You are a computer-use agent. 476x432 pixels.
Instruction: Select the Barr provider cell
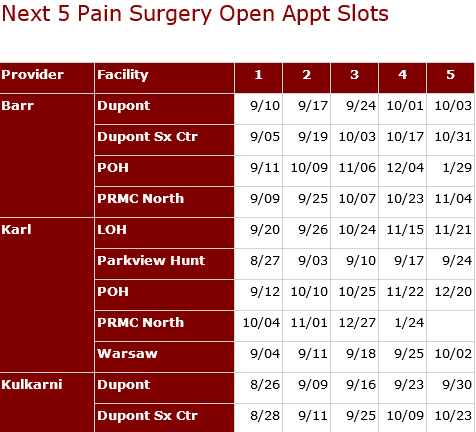[x=47, y=155]
